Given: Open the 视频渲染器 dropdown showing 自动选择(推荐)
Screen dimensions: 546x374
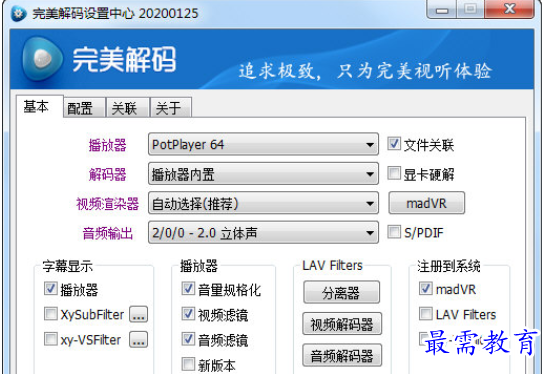Looking at the screenshot, I should coord(263,203).
